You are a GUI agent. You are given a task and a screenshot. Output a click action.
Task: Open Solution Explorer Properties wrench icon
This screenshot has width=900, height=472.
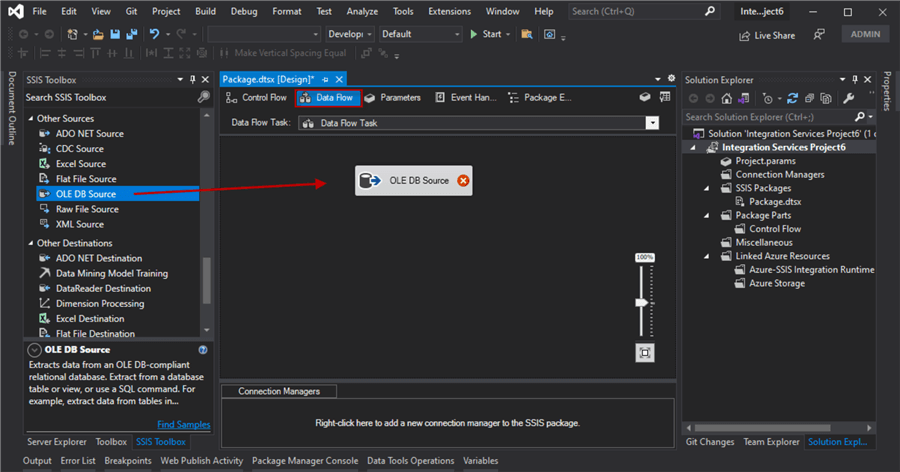tap(849, 98)
